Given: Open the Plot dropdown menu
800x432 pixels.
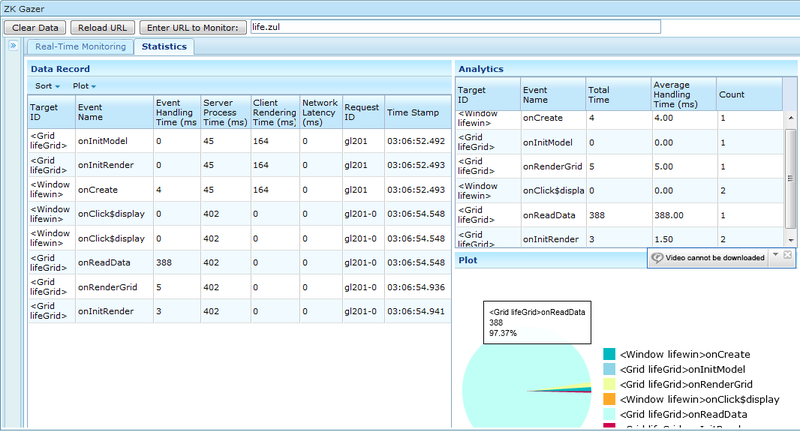Looking at the screenshot, I should point(84,86).
